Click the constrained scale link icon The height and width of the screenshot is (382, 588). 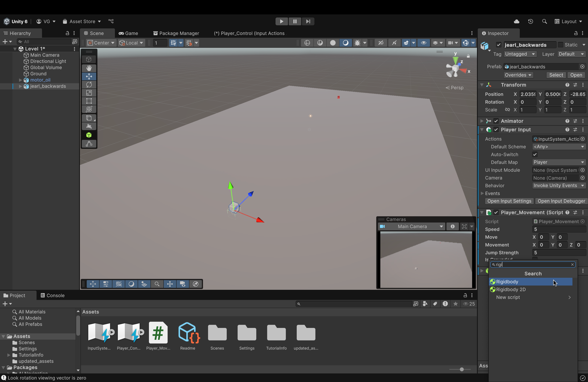point(507,110)
